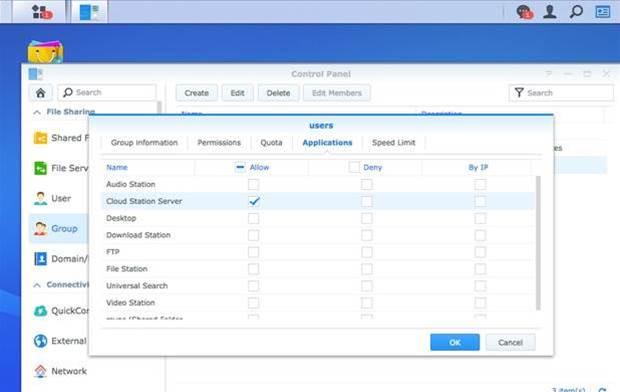The image size is (620, 392).
Task: Open the user account options icon
Action: point(550,11)
